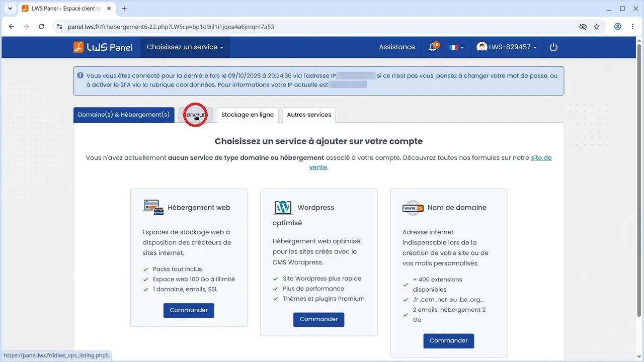This screenshot has height=362, width=644.
Task: Click the Nom de domaine heading
Action: pyautogui.click(x=457, y=207)
